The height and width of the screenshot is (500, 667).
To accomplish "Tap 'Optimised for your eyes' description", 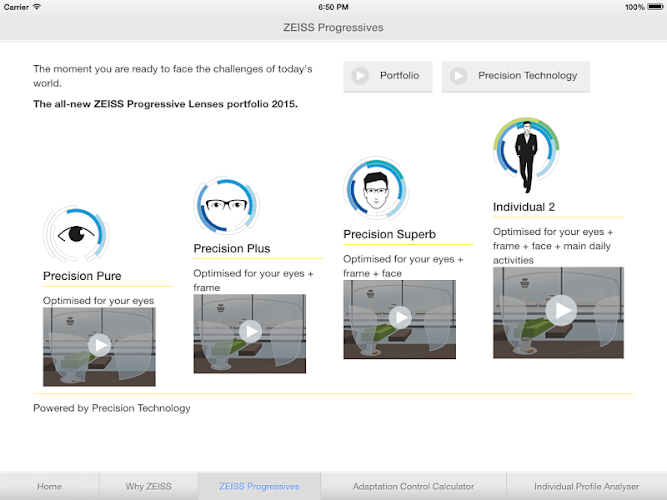I will pos(99,300).
